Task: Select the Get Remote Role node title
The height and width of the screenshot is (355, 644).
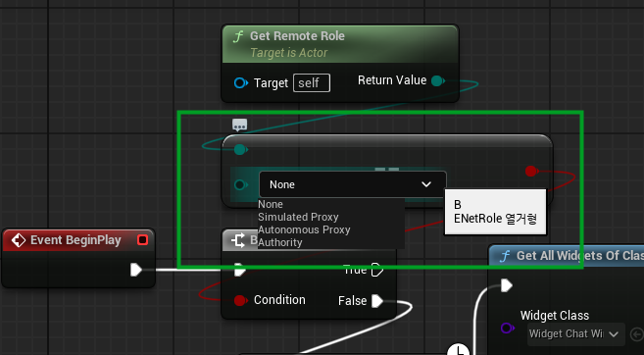Action: (x=297, y=36)
